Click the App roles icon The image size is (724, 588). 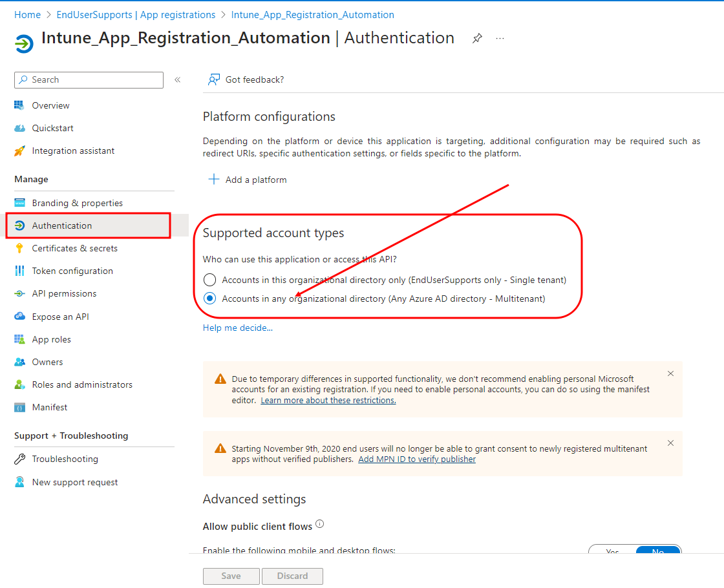19,339
